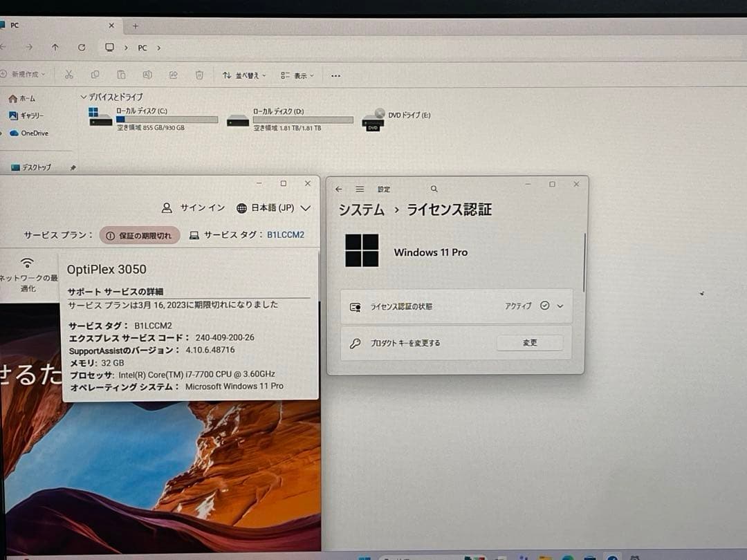
Task: Click Microsoft Windows 11 Pro operating system text
Action: (234, 386)
